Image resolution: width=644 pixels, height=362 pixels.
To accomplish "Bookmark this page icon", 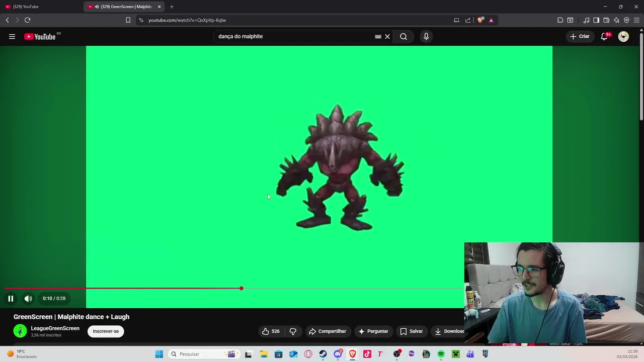I will (128, 20).
